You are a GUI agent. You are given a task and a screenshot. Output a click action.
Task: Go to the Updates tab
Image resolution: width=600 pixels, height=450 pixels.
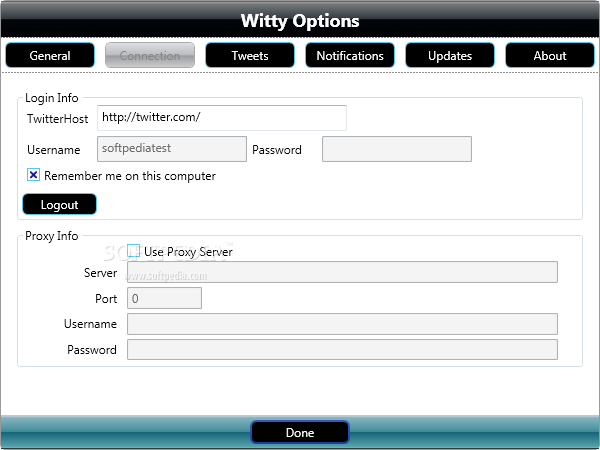coord(450,55)
